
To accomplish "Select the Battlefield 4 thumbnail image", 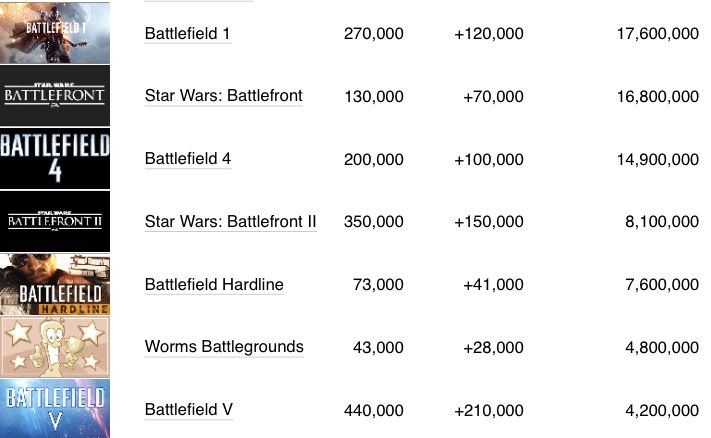I will [x=55, y=159].
